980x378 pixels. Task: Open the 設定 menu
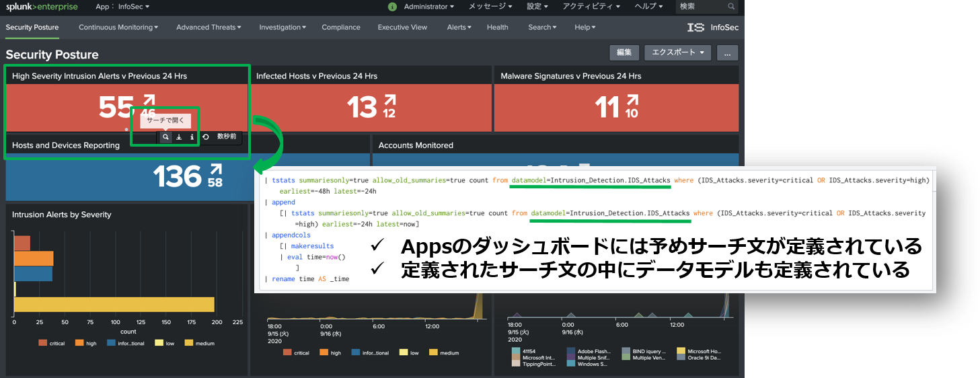[x=537, y=7]
